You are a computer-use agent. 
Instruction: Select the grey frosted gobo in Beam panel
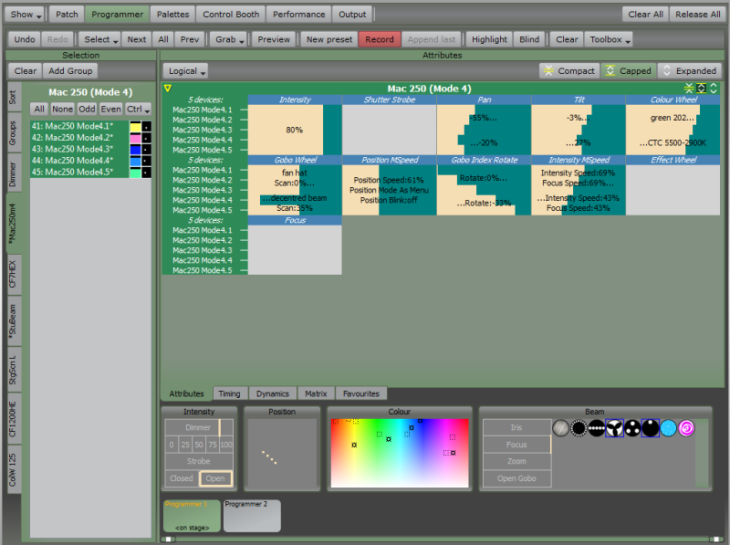(561, 428)
